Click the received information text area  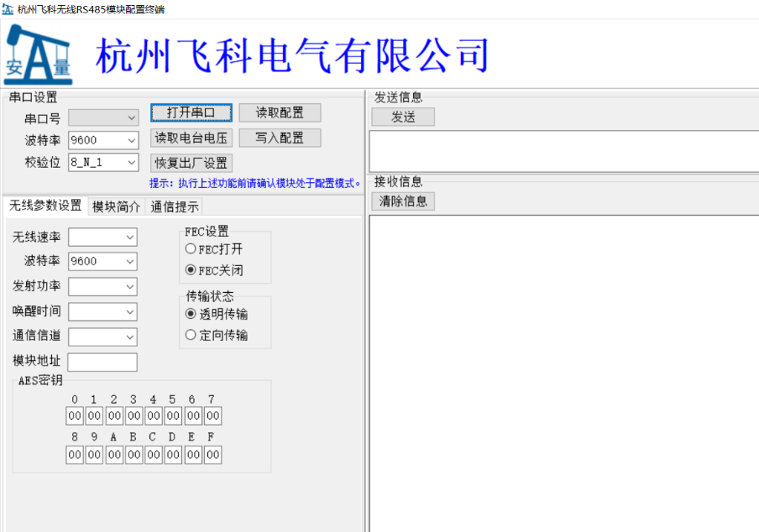click(x=564, y=373)
